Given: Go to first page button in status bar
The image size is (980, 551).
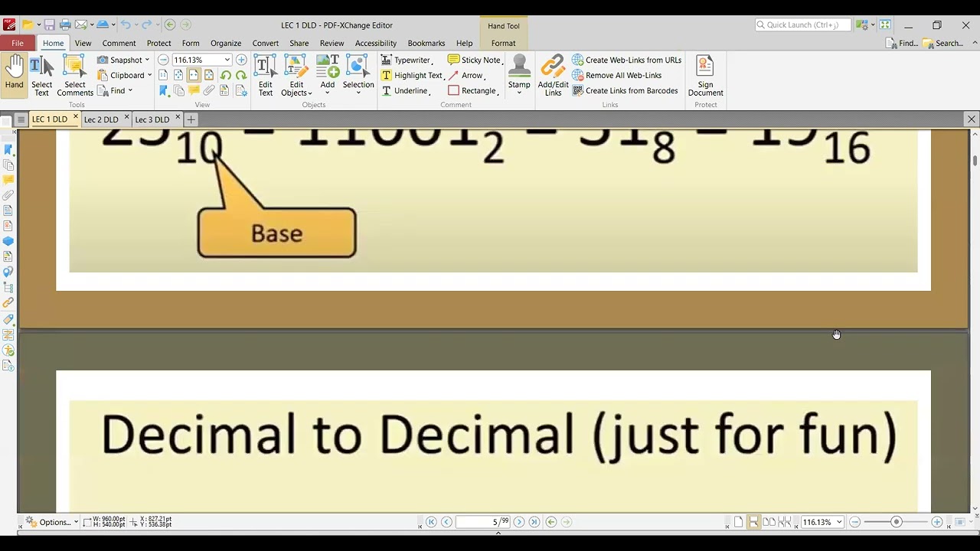Looking at the screenshot, I should [431, 522].
